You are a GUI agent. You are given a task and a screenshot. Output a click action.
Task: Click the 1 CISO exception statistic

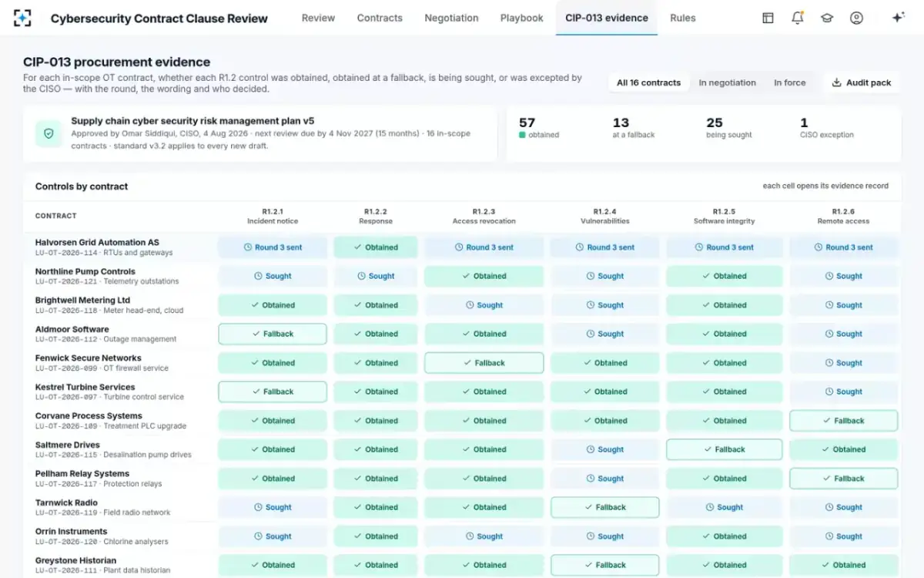coord(827,128)
